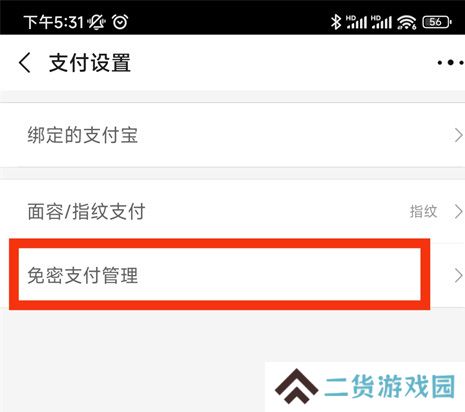Screen dimensions: 465x412
Task: Open the 绑定的支付宝 settings row
Action: click(x=232, y=135)
